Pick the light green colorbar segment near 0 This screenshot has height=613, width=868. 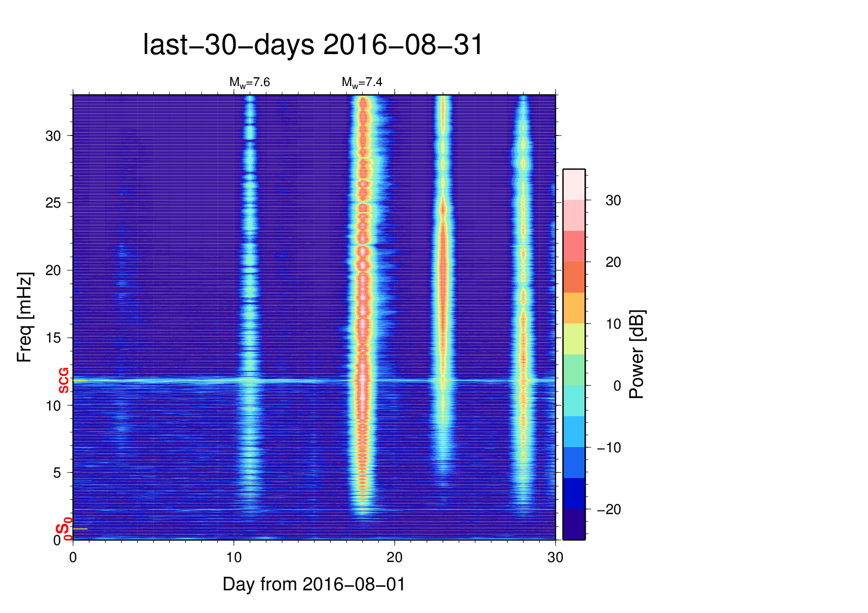coord(574,370)
